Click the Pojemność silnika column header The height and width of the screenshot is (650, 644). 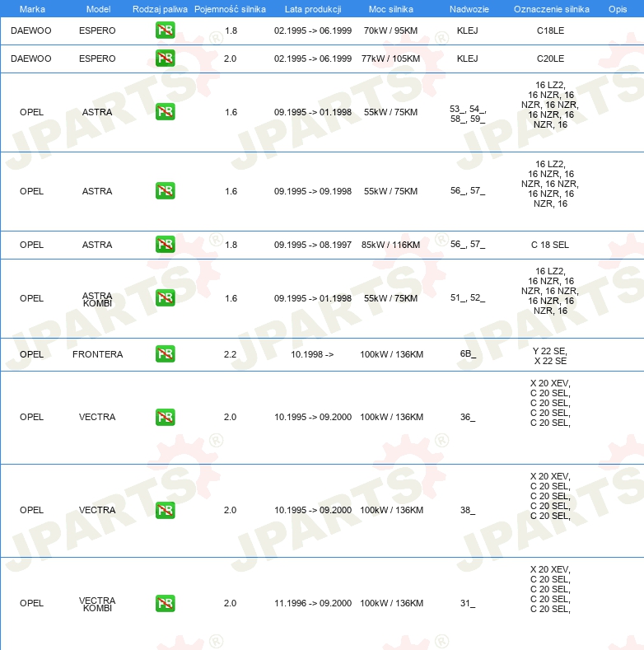pyautogui.click(x=230, y=9)
